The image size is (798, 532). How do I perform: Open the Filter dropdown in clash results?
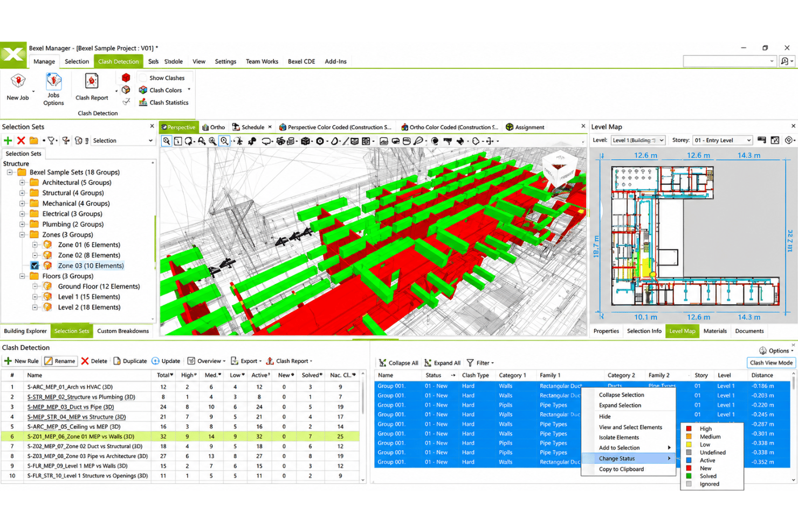(x=480, y=363)
